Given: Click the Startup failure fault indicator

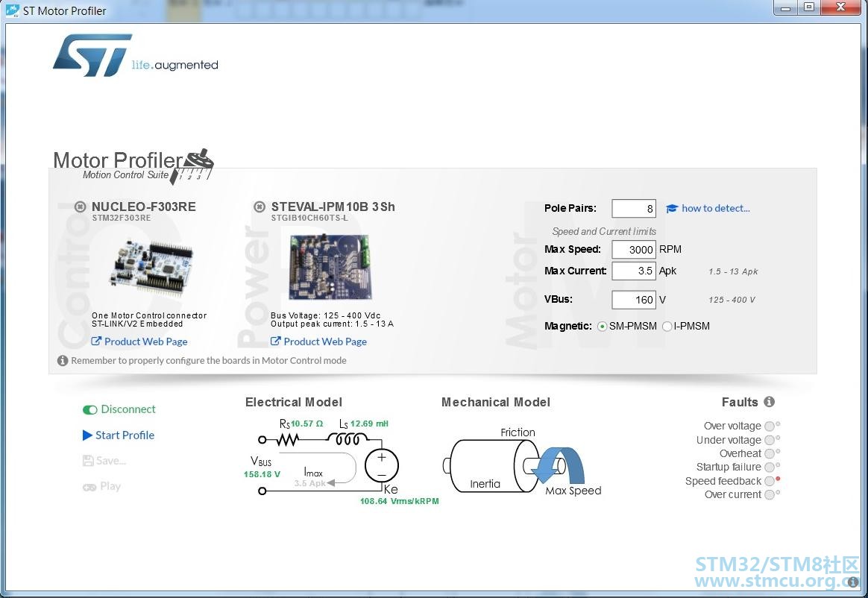Looking at the screenshot, I should pyautogui.click(x=770, y=468).
